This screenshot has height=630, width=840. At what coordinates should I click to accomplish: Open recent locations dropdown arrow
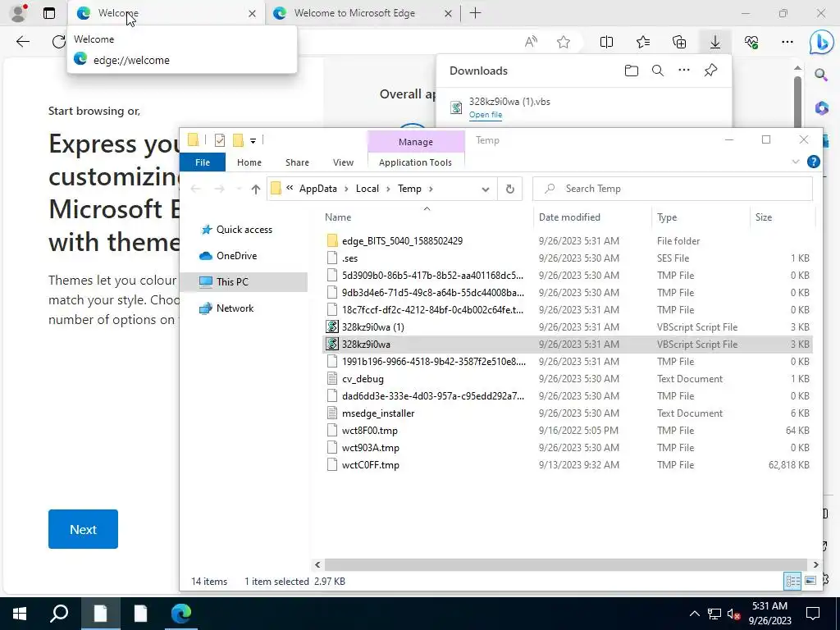pyautogui.click(x=239, y=189)
